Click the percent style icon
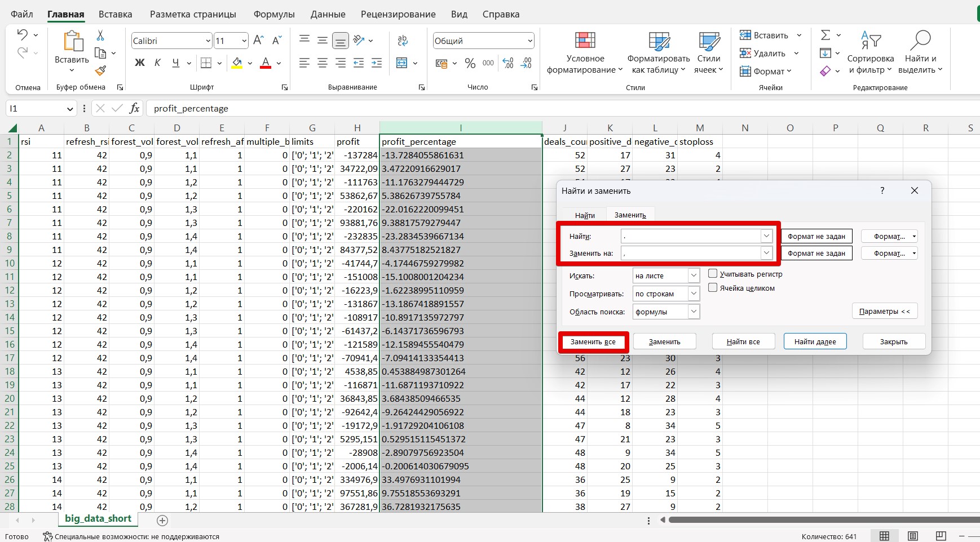This screenshot has height=542, width=980. coord(470,64)
